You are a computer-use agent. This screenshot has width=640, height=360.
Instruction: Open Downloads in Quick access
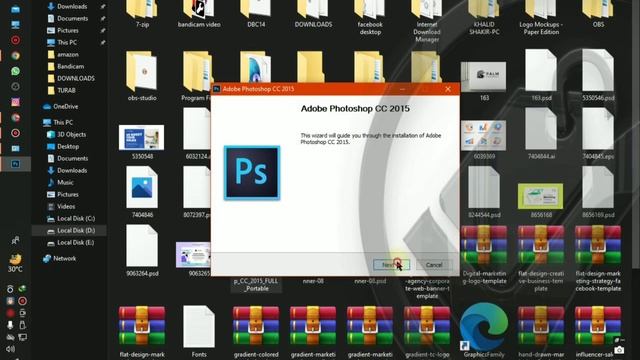[72, 7]
